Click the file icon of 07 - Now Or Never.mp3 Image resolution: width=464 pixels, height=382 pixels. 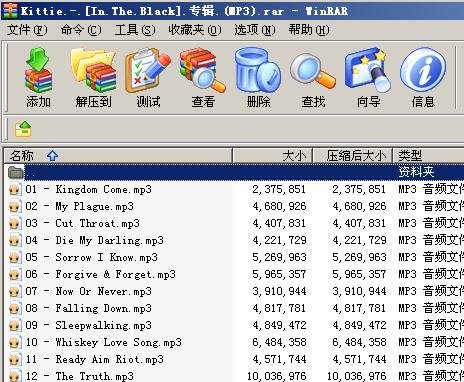[14, 292]
